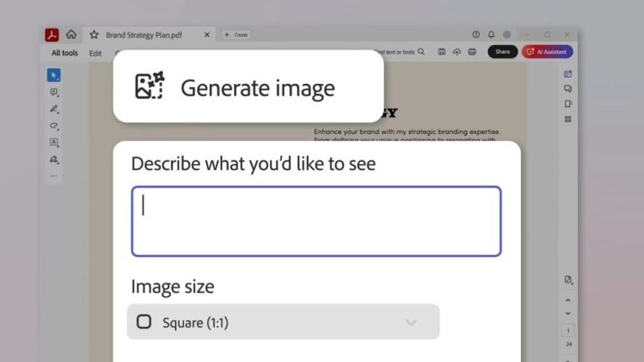Open the Acrobat home icon
644x362 pixels.
pos(71,34)
